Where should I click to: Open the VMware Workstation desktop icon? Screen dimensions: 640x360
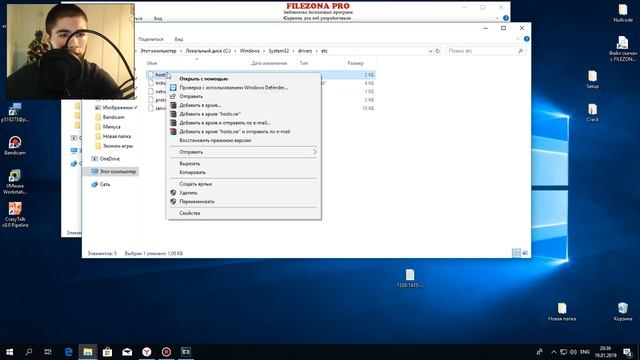[15, 182]
